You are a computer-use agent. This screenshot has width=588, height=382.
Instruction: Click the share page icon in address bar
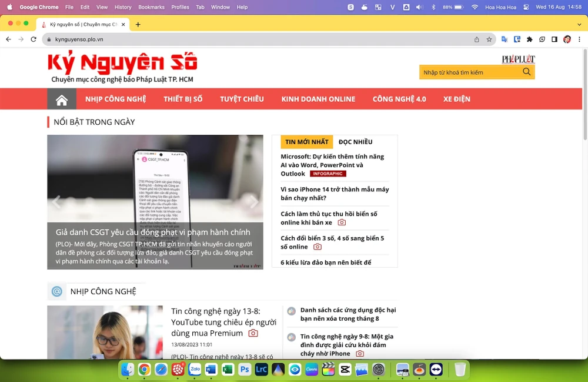(476, 39)
